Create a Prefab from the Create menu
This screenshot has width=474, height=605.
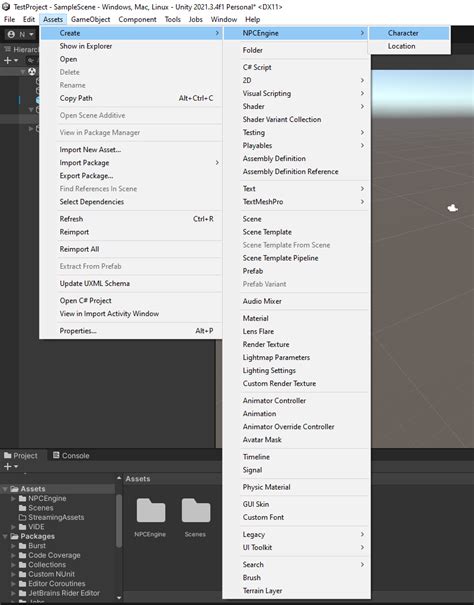coord(296,271)
